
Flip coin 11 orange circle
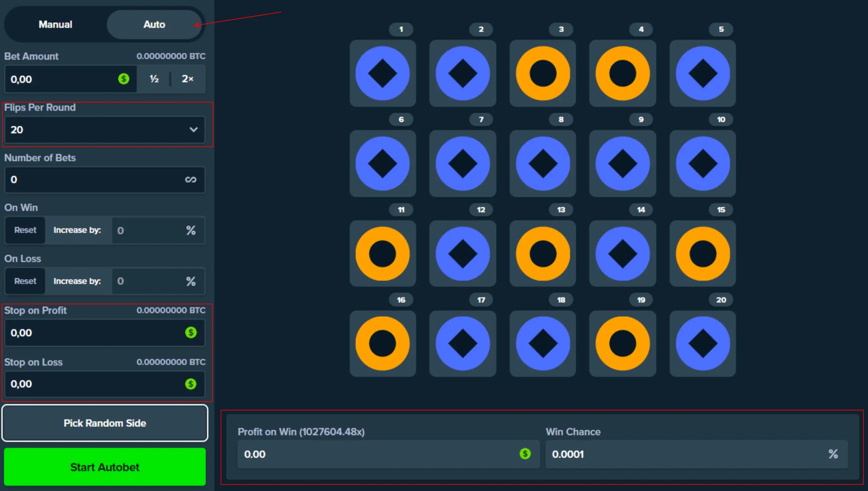click(x=383, y=253)
